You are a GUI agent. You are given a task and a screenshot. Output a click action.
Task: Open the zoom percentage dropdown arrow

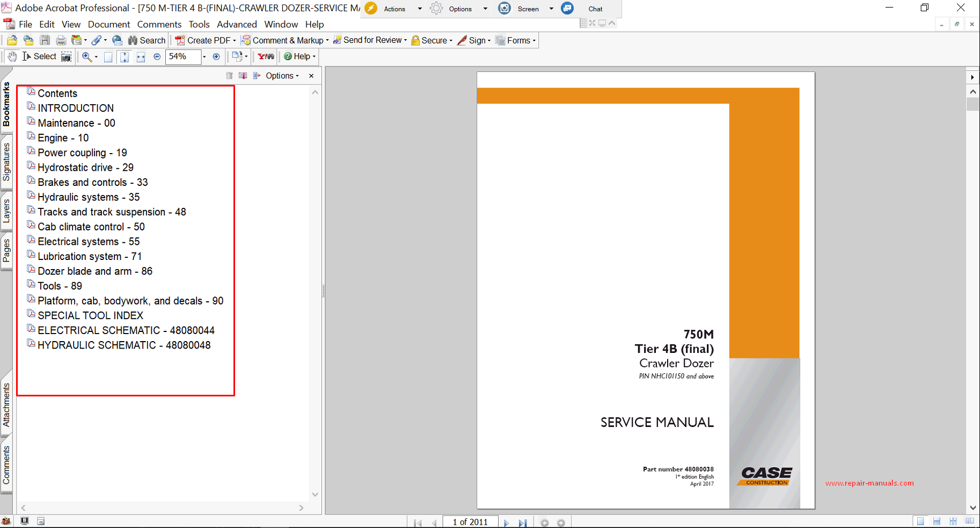tap(204, 56)
